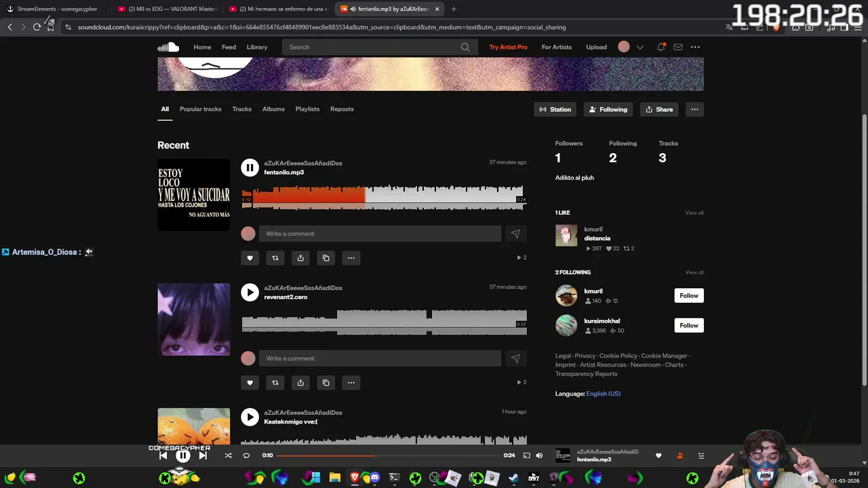The width and height of the screenshot is (868, 488).
Task: Open the notifications bell
Action: (660, 47)
